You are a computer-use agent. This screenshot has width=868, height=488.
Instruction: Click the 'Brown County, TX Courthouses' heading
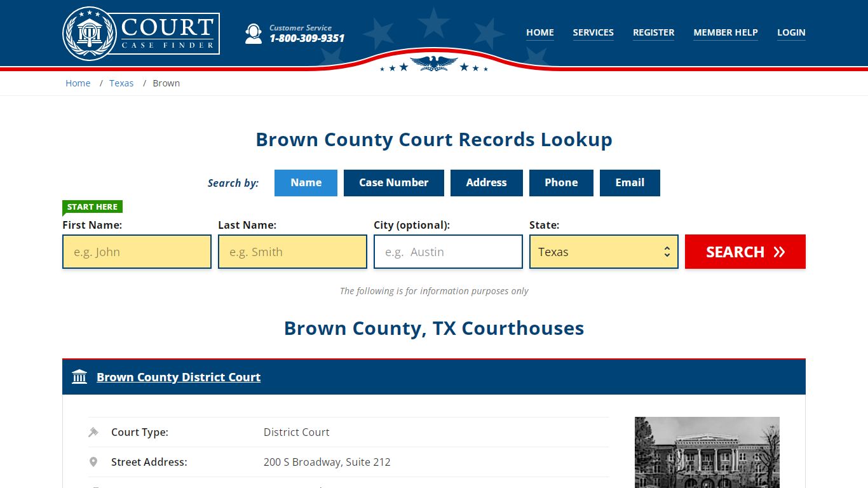click(434, 328)
